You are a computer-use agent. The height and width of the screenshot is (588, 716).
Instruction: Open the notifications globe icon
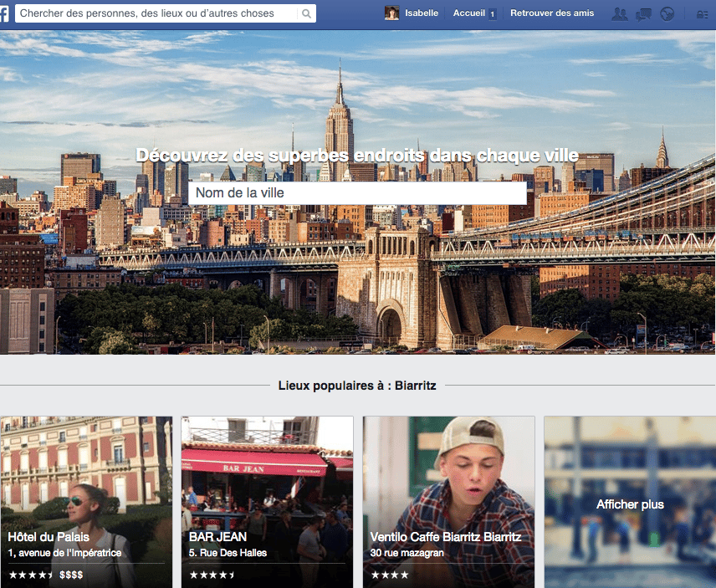pyautogui.click(x=667, y=13)
